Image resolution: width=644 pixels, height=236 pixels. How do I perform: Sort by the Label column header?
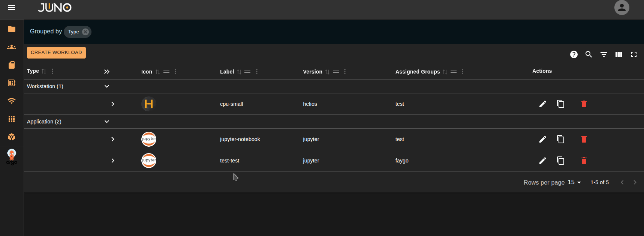click(227, 72)
